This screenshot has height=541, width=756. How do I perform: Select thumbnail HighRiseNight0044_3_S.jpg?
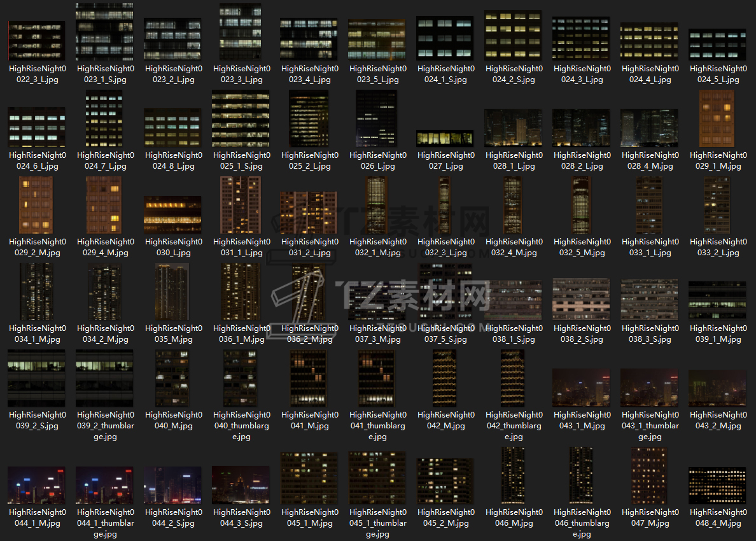[241, 485]
